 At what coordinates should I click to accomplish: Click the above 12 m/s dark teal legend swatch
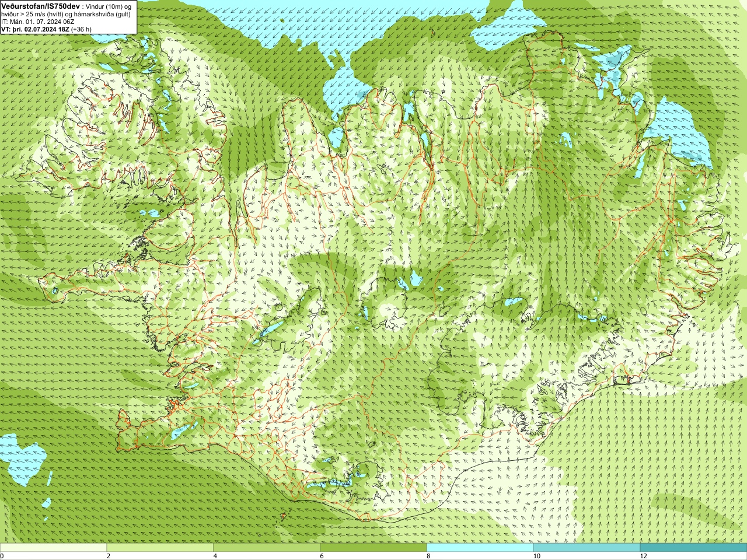tap(693, 548)
